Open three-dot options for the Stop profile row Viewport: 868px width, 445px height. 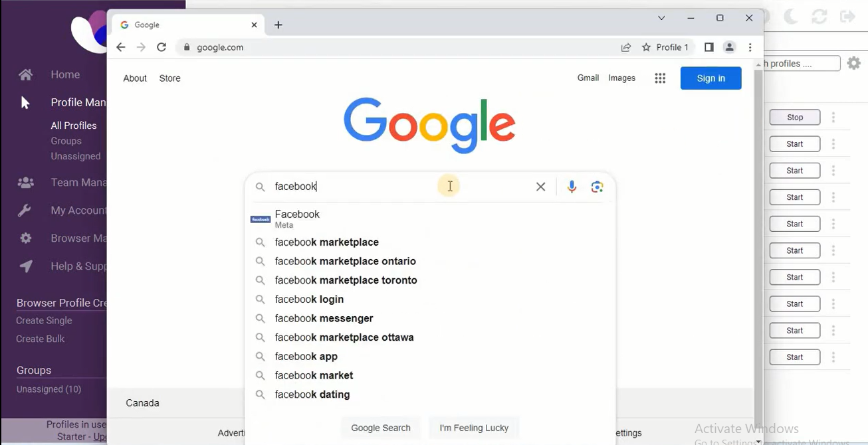pos(833,118)
